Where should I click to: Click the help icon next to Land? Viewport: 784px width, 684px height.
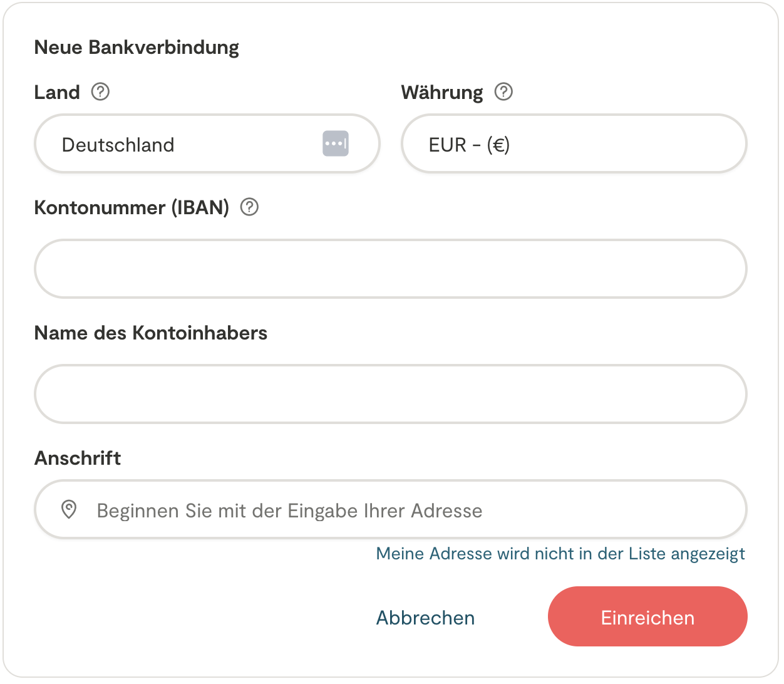coord(100,92)
